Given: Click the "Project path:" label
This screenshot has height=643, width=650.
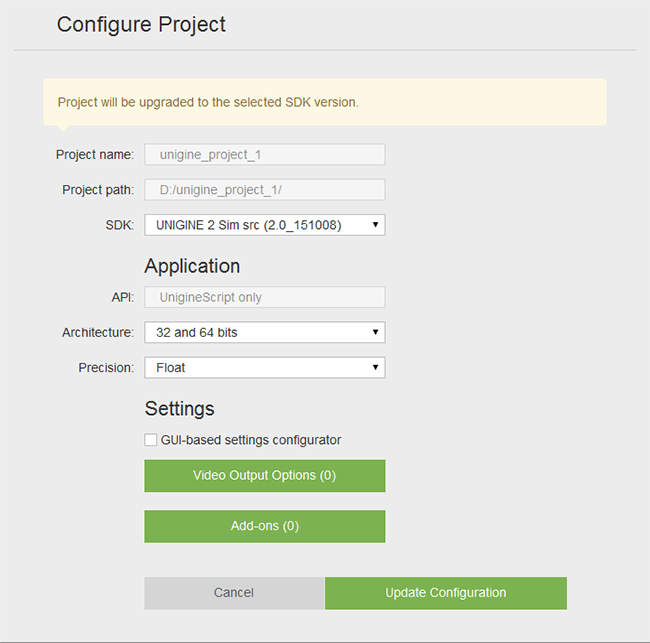Looking at the screenshot, I should 97,190.
